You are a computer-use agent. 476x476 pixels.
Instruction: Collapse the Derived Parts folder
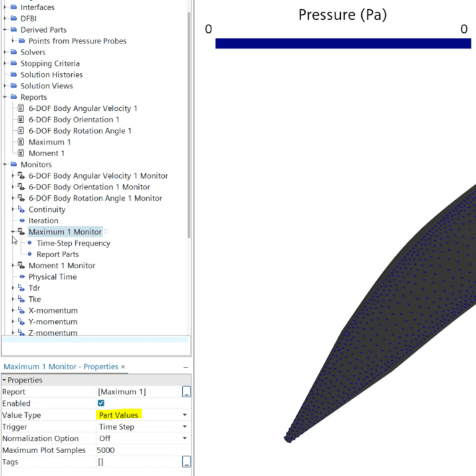point(5,30)
